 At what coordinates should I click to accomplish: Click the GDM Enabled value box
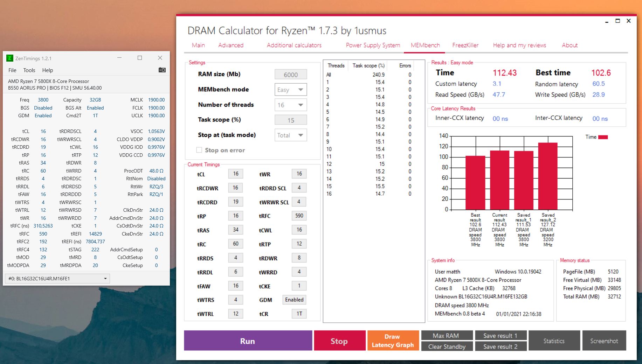[x=294, y=300]
